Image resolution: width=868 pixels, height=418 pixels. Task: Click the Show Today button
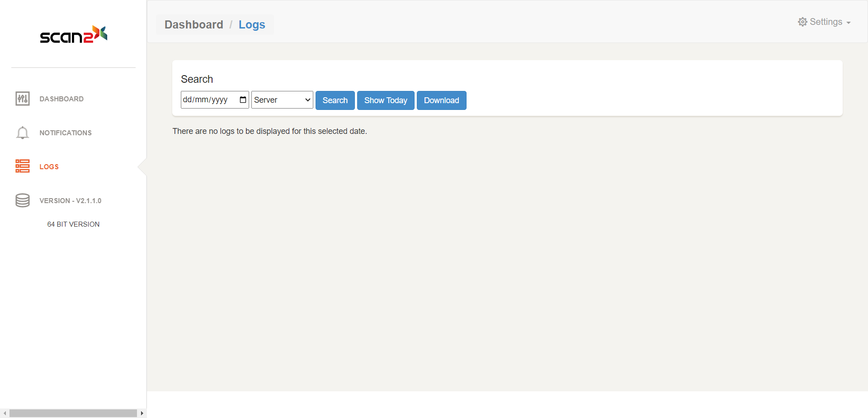pos(386,100)
